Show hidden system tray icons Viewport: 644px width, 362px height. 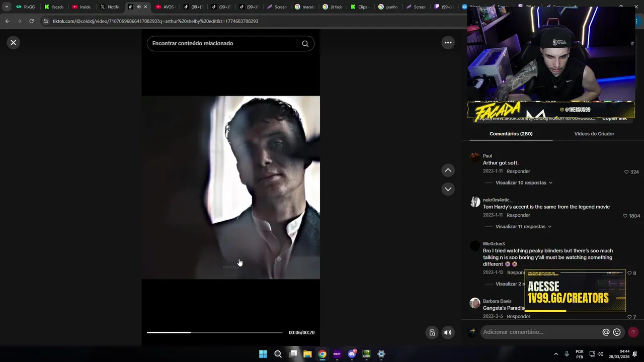coord(556,354)
